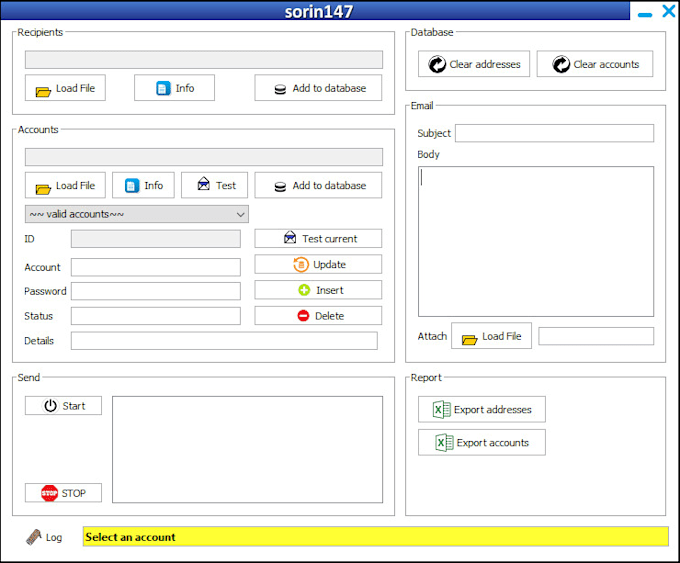Click Clear addresses in Database group
The width and height of the screenshot is (680, 563).
coord(474,64)
